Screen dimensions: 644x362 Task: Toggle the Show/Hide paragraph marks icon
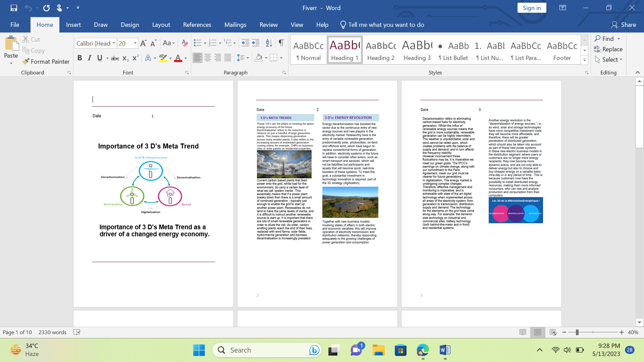[281, 43]
